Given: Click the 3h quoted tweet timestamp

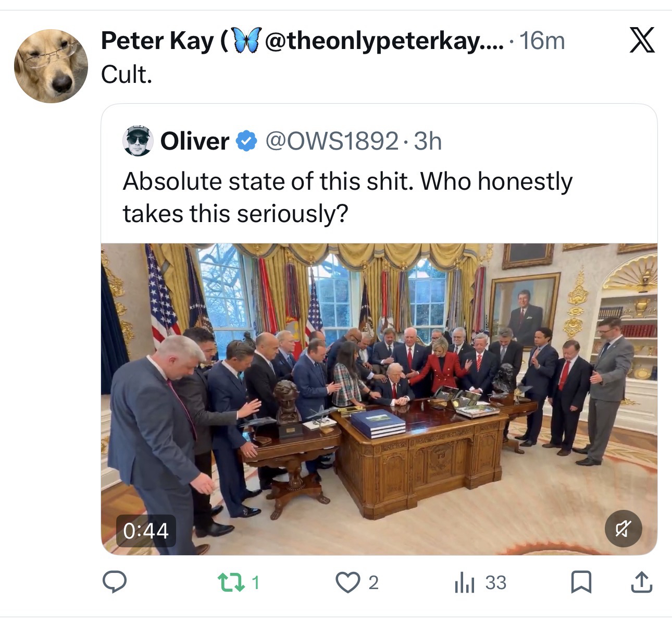Looking at the screenshot, I should (x=428, y=141).
